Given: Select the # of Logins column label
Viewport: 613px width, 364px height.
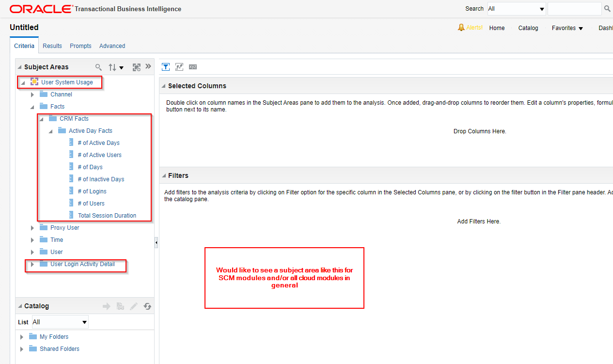Looking at the screenshot, I should point(92,191).
